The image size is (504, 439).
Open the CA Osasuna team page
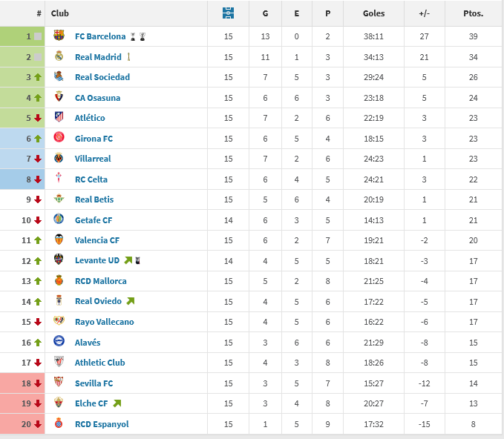[97, 98]
